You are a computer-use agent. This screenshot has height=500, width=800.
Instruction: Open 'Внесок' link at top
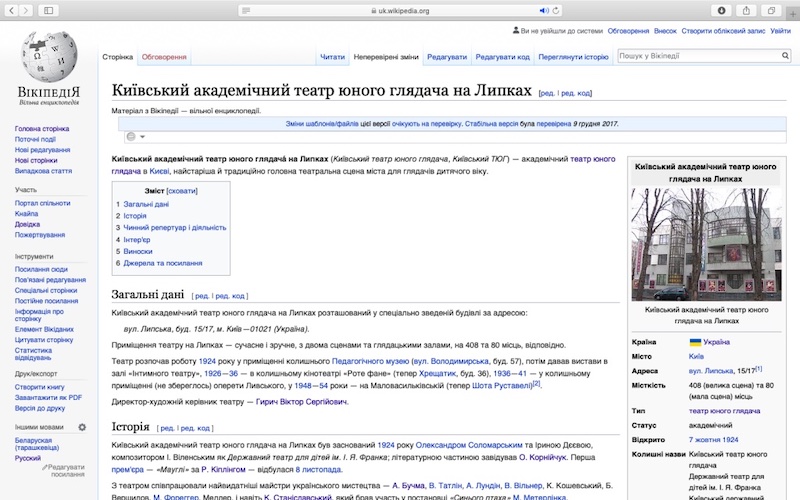click(x=665, y=31)
